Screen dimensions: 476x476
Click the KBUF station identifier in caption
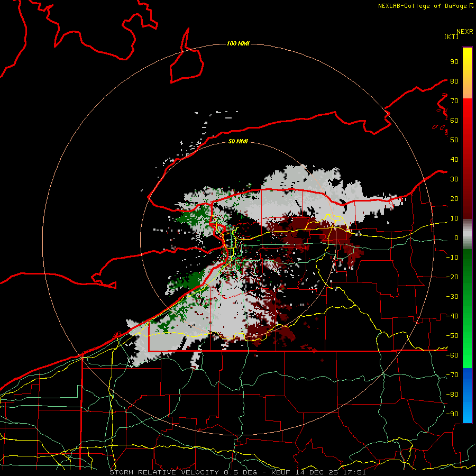click(281, 472)
